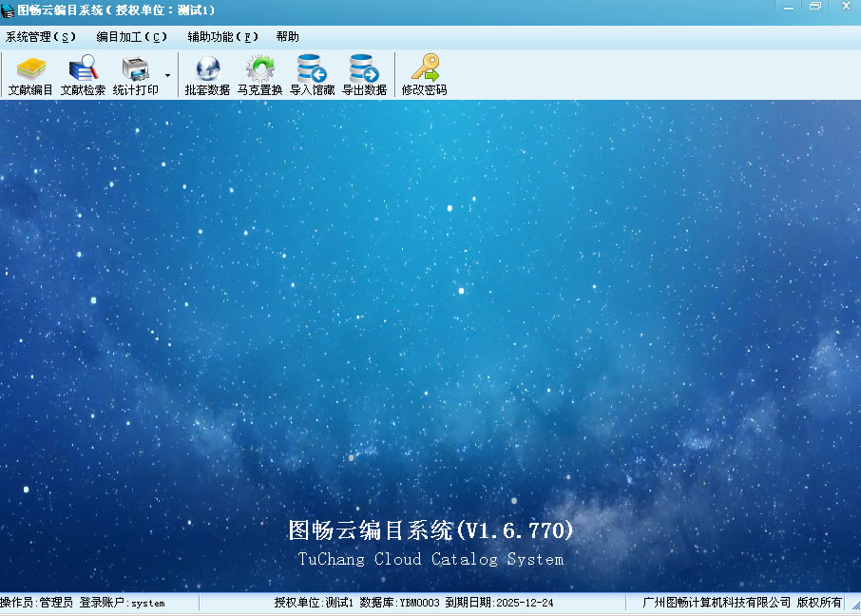Open the 系统管理(S) menu
861x616 pixels.
point(40,37)
